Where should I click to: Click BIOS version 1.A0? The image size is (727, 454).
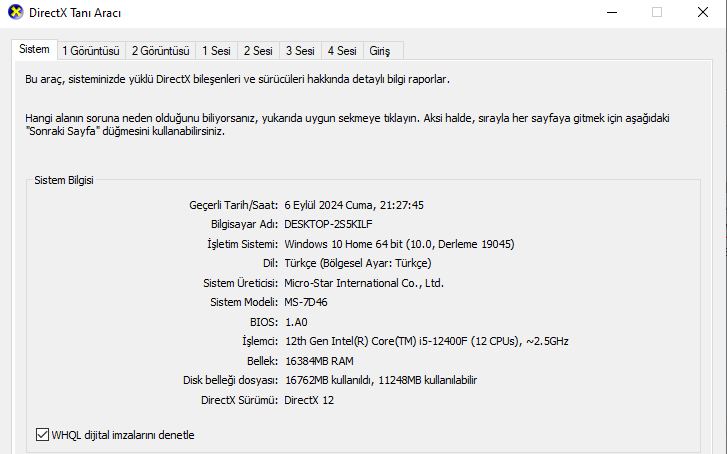point(296,322)
